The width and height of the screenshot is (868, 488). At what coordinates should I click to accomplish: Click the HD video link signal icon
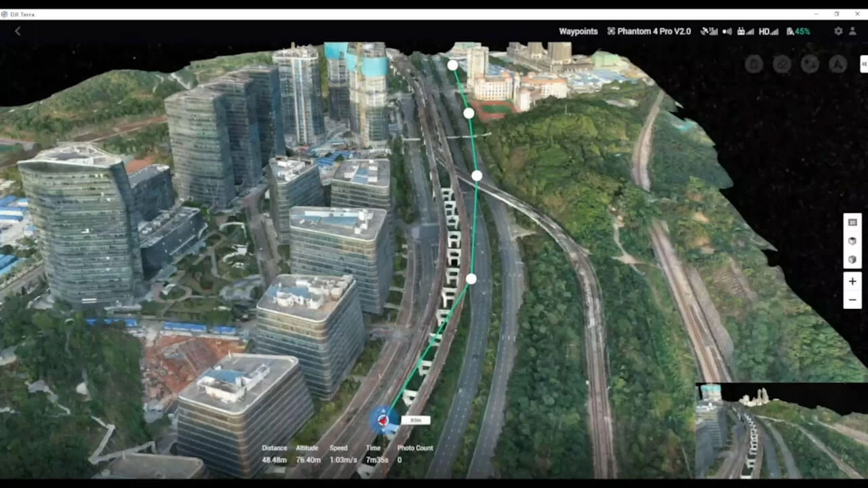pyautogui.click(x=768, y=31)
